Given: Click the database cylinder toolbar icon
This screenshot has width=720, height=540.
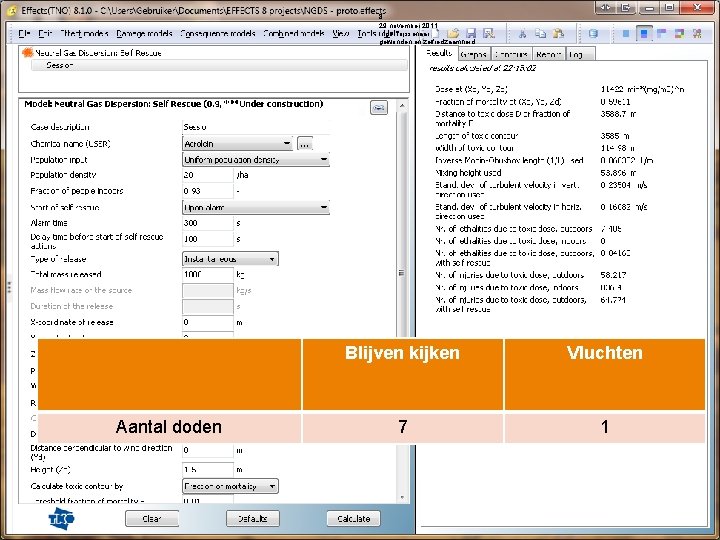Looking at the screenshot, I should tap(593, 34).
